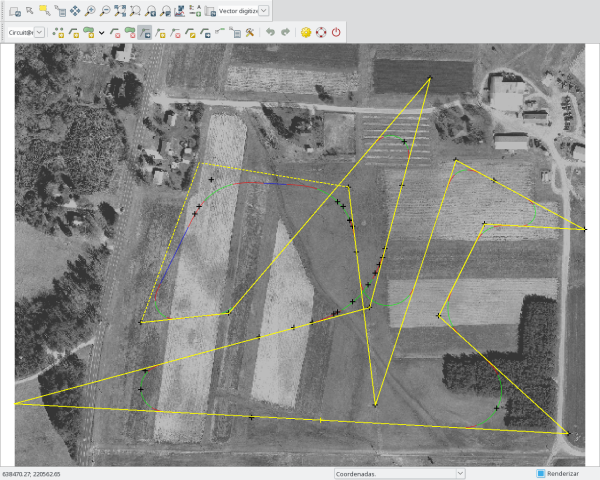600x480 pixels.
Task: Expand the Circuit map name dropdown
Action: click(x=40, y=32)
